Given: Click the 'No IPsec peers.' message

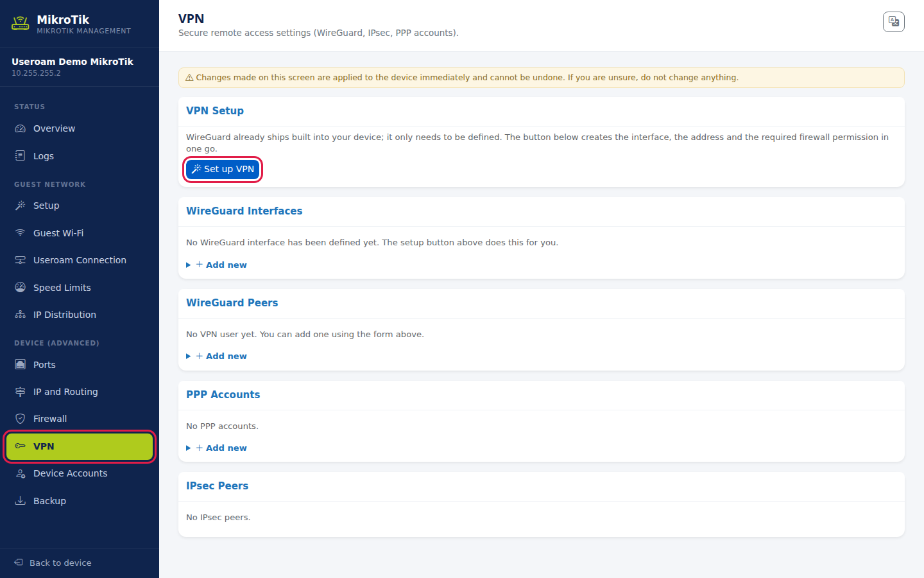Looking at the screenshot, I should pos(218,518).
